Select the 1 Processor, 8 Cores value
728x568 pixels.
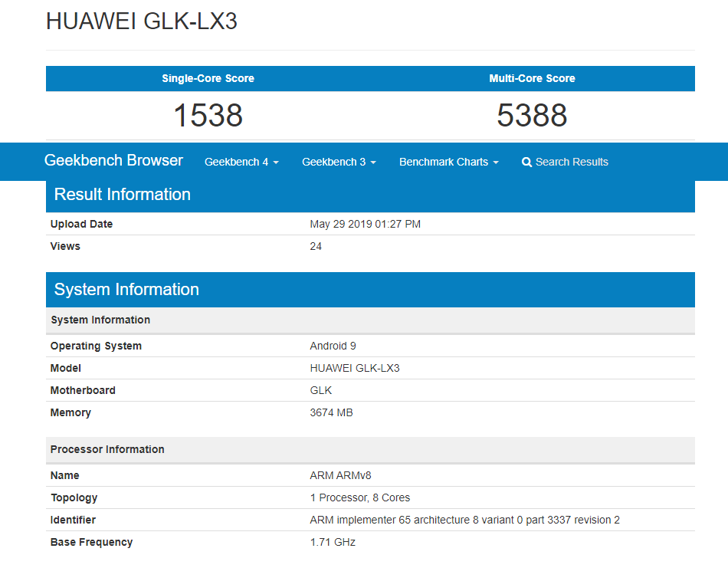pos(360,498)
